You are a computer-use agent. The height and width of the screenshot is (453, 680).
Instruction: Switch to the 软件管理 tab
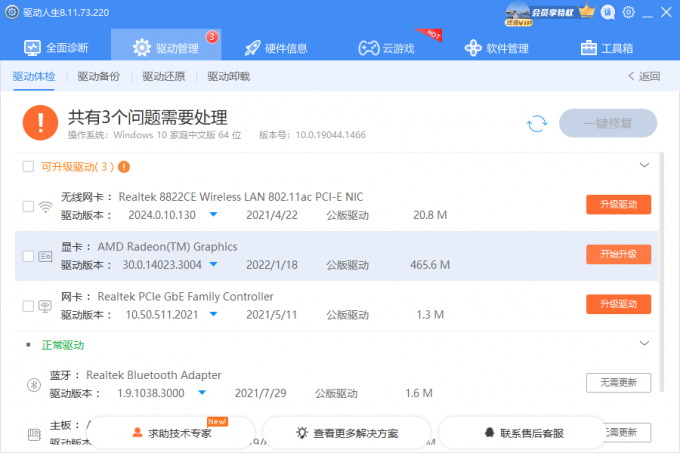[x=497, y=48]
